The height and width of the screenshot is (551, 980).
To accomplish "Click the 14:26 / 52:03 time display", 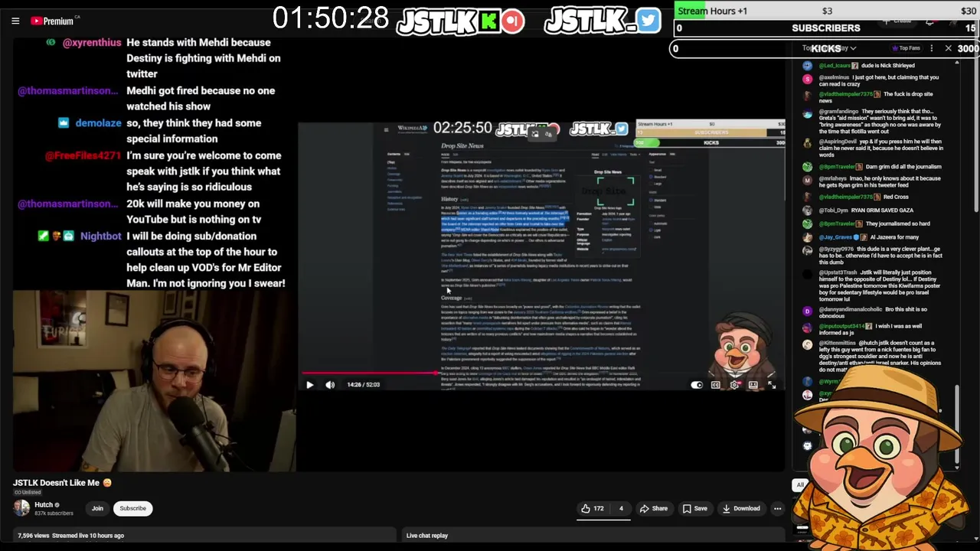I will click(363, 385).
